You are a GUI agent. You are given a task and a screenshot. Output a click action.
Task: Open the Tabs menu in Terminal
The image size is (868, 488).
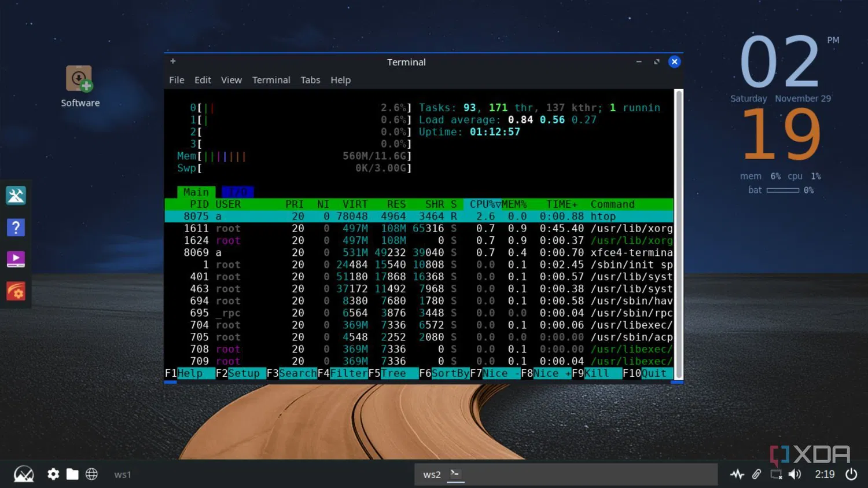pyautogui.click(x=310, y=80)
